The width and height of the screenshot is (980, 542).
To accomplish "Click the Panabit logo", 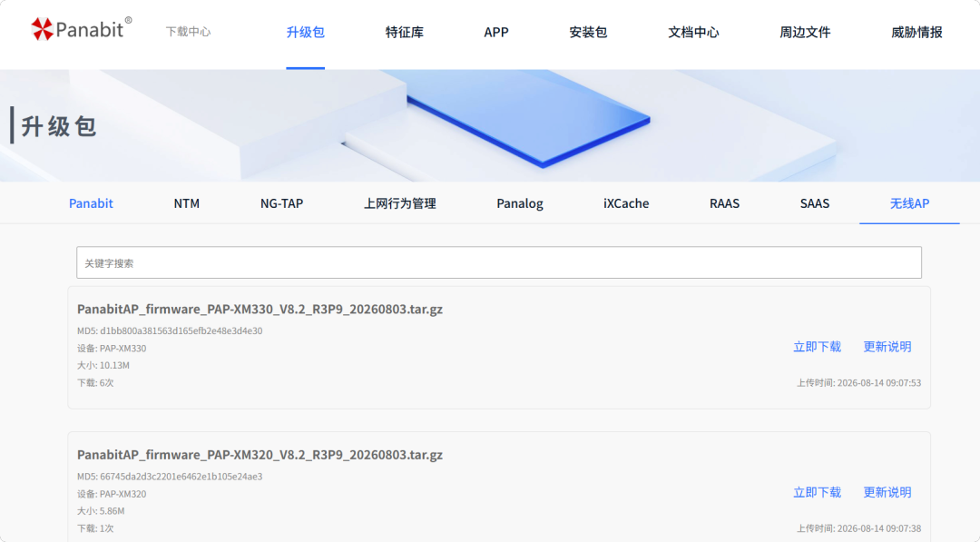I will (82, 29).
